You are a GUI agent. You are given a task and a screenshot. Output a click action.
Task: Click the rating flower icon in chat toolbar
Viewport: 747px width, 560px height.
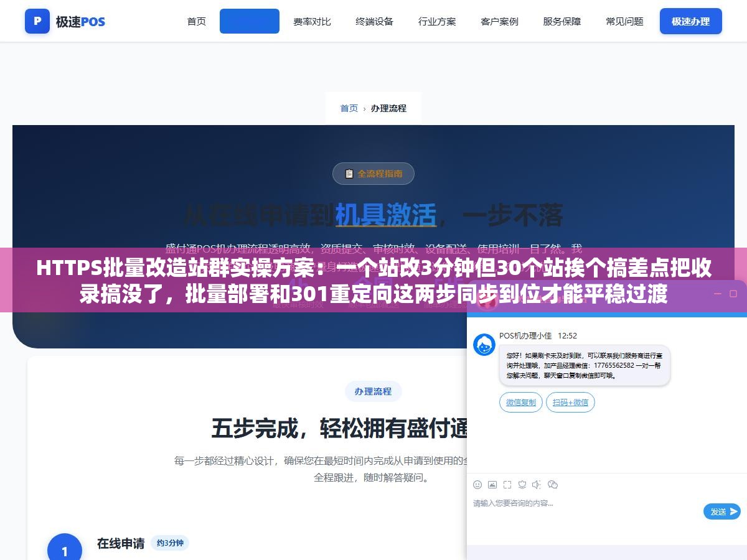522,485
